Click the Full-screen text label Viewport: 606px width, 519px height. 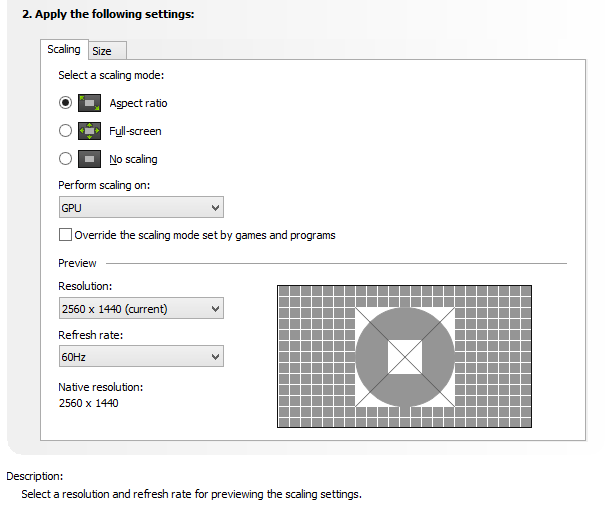click(x=135, y=132)
